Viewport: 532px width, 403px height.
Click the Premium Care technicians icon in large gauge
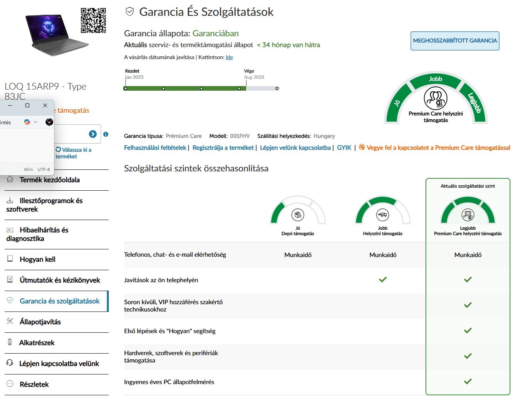click(436, 98)
